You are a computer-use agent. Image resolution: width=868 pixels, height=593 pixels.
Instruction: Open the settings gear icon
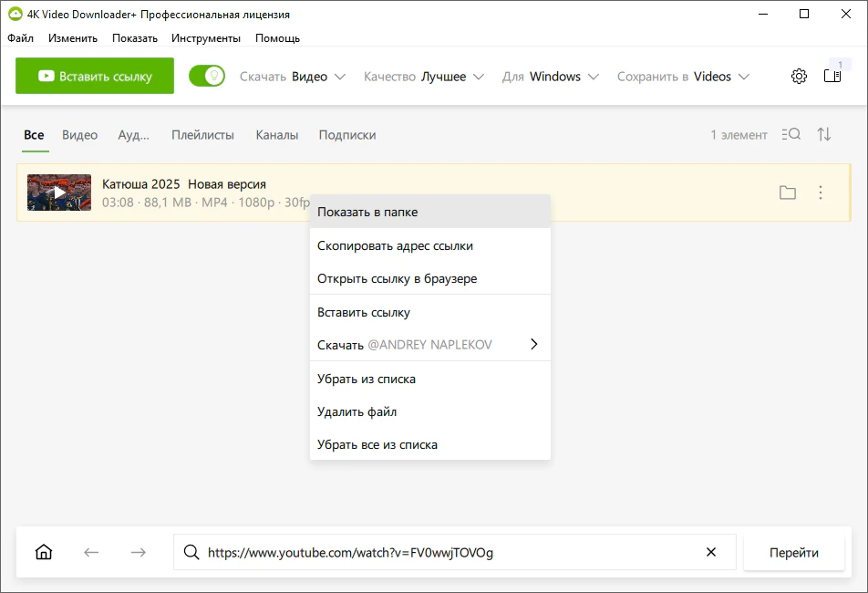[799, 77]
